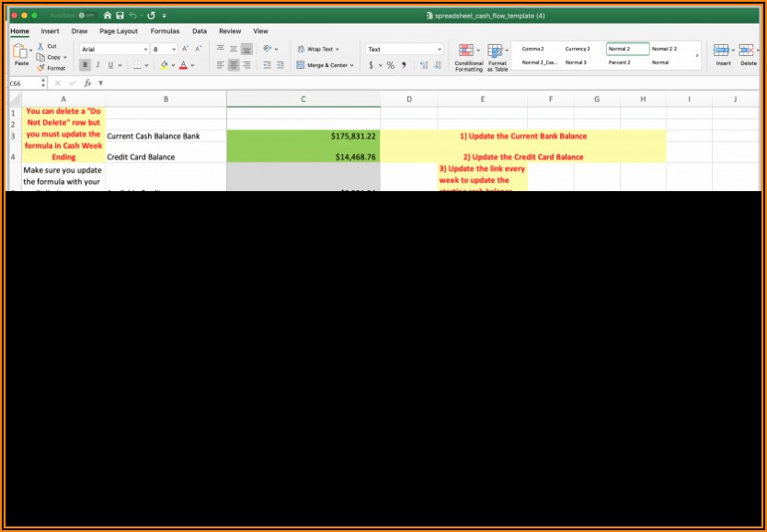Screen dimensions: 767x532
Task: Click the Insert Function fx icon
Action: pyautogui.click(x=87, y=83)
